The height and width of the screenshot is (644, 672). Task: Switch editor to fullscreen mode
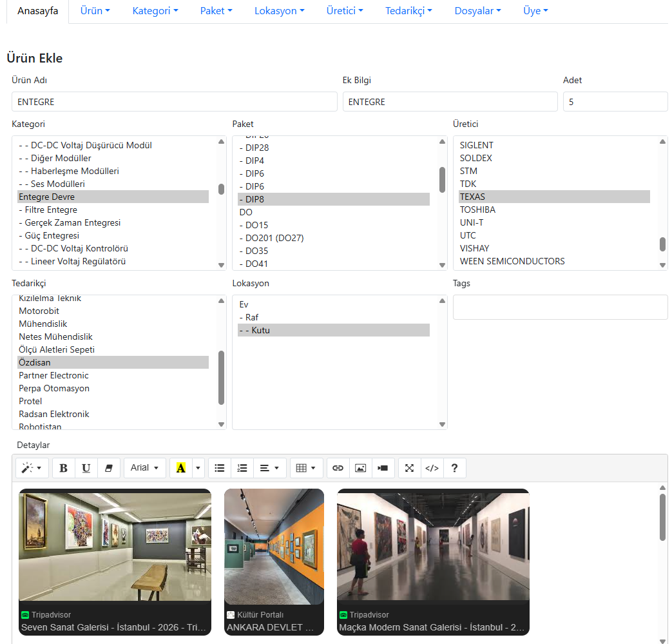409,468
